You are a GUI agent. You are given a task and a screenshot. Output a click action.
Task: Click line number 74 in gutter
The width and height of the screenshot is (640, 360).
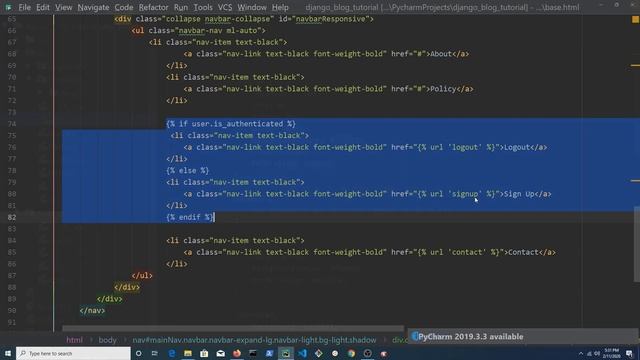(11, 124)
